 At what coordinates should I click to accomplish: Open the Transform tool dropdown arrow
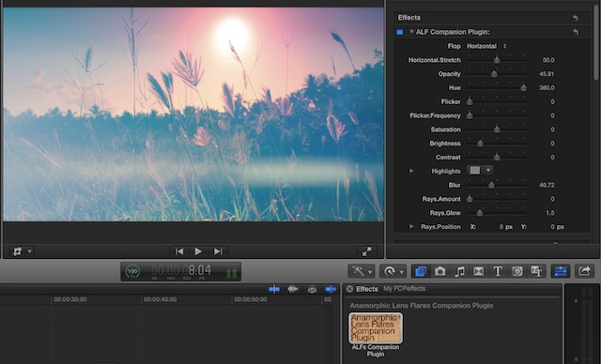tap(29, 251)
